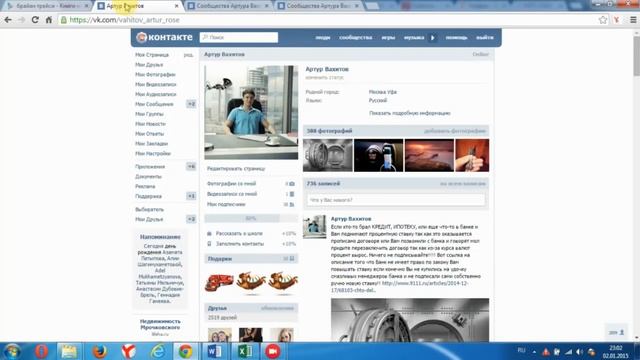The height and width of the screenshot is (360, 640).
Task: Click the icon left of Заполнить контакты
Action: coord(209,244)
